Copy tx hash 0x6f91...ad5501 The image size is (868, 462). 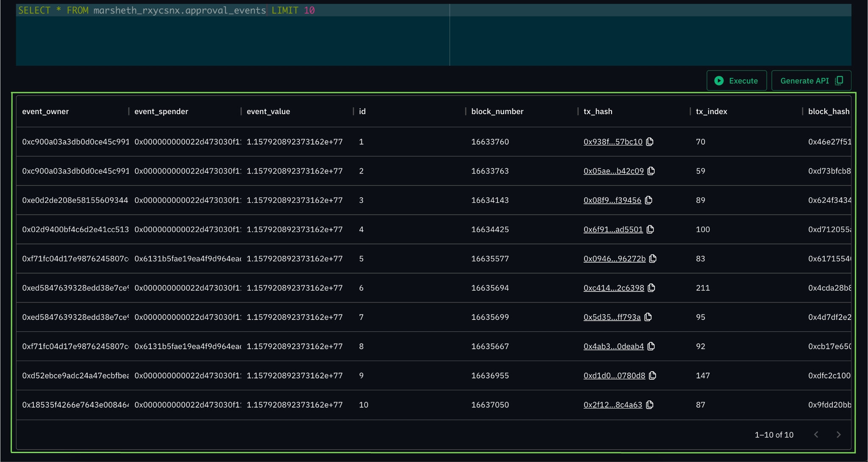coord(651,230)
